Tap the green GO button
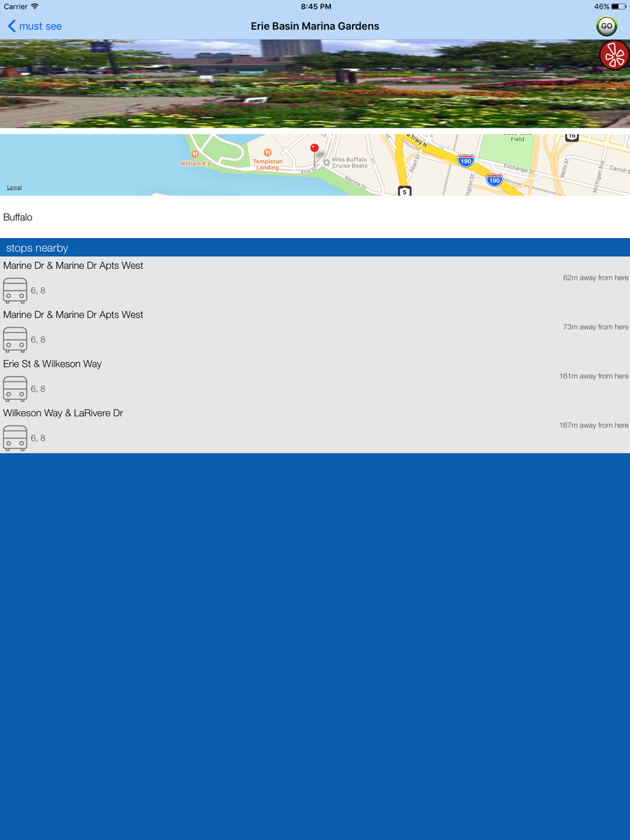 coord(606,26)
